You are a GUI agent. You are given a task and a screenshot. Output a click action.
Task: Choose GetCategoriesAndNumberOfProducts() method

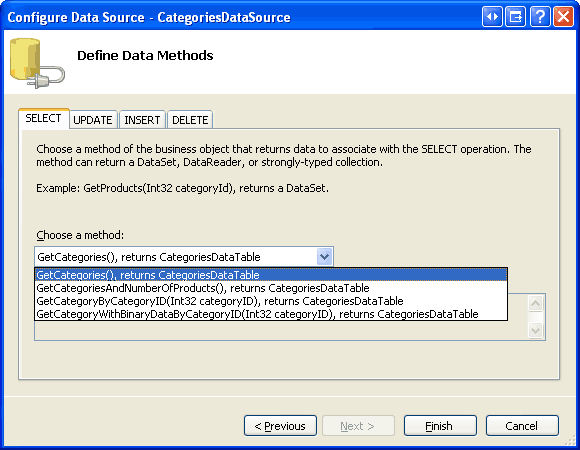coord(271,288)
